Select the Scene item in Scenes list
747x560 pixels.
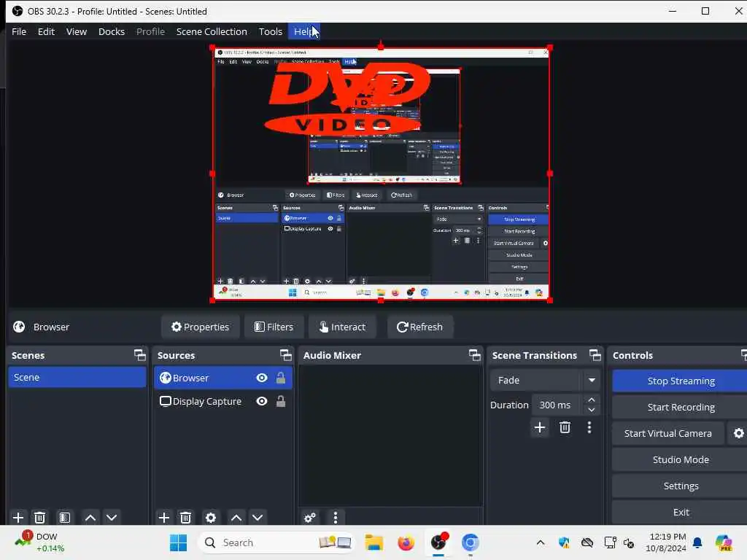(77, 377)
